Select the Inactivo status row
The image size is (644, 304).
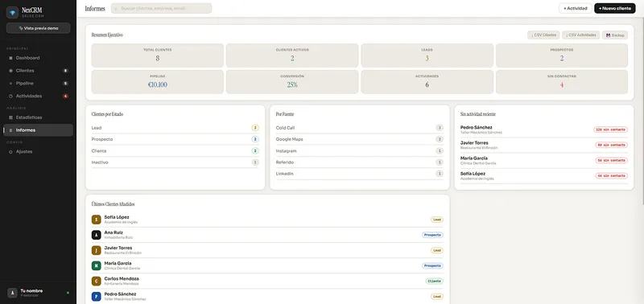175,162
